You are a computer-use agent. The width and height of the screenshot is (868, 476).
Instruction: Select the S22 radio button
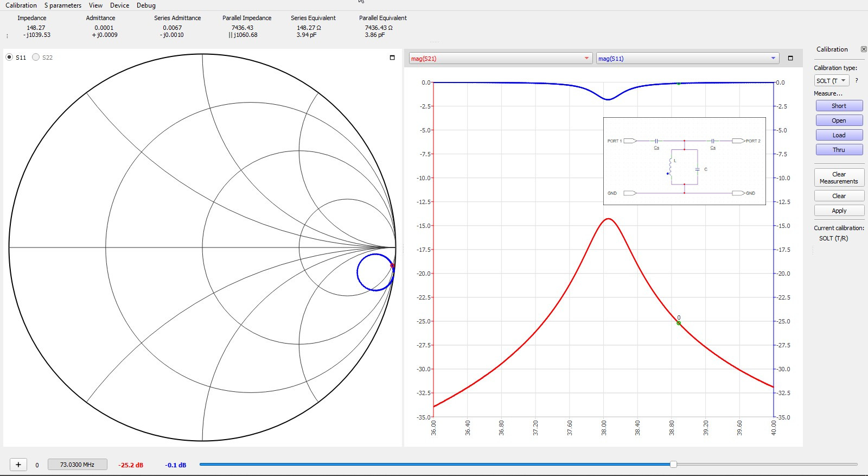click(36, 57)
